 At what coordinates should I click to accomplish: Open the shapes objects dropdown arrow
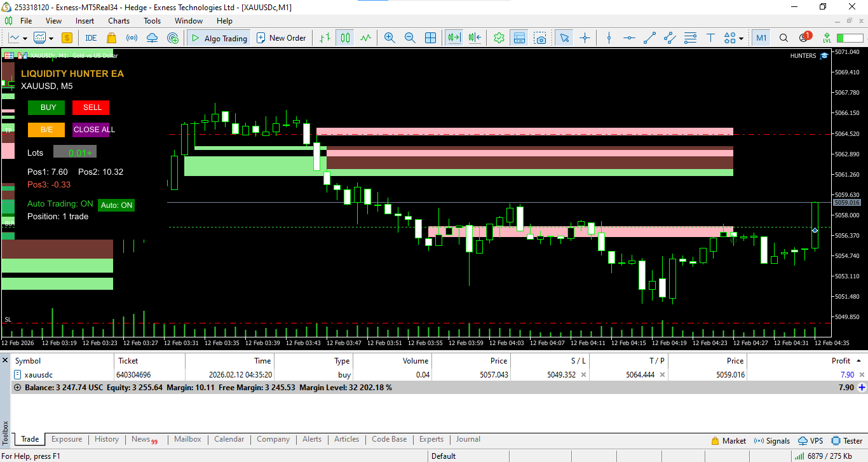[x=742, y=38]
